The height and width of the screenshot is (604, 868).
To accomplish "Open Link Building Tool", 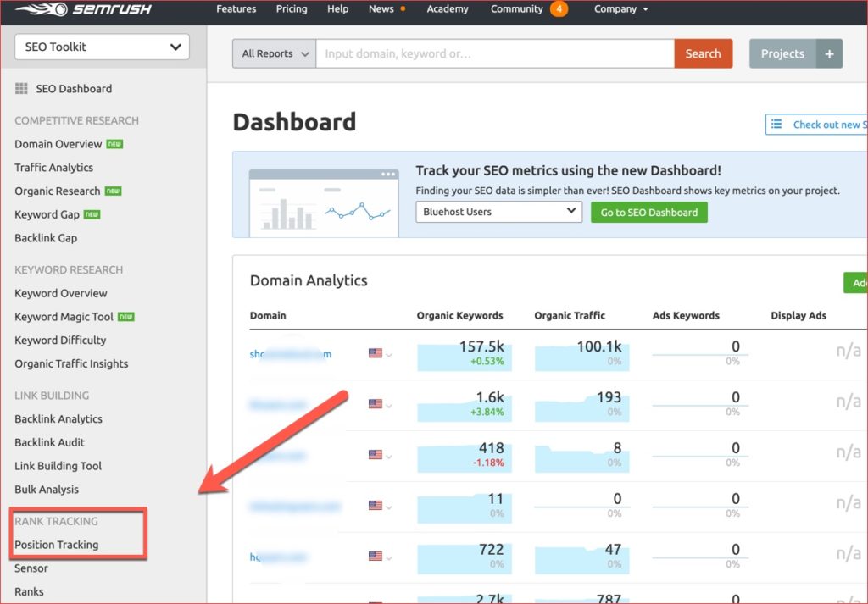I will pos(58,466).
